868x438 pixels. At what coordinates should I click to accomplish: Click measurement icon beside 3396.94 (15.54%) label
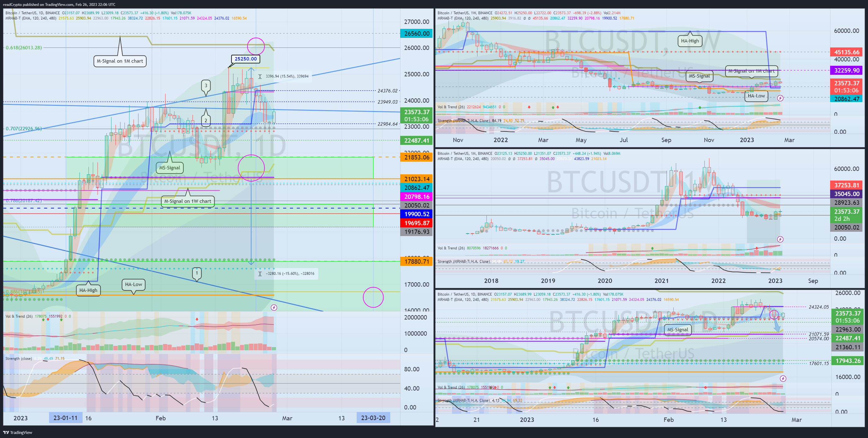pos(260,76)
